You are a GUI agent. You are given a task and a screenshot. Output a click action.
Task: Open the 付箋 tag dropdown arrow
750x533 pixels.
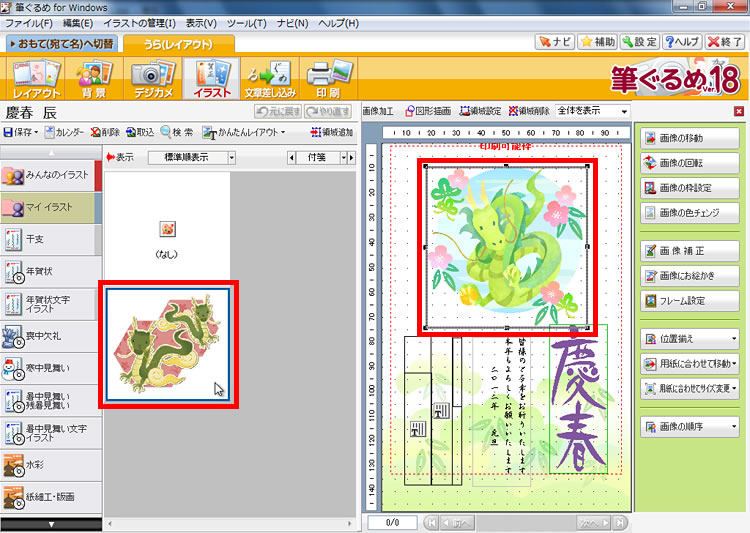tap(343, 157)
